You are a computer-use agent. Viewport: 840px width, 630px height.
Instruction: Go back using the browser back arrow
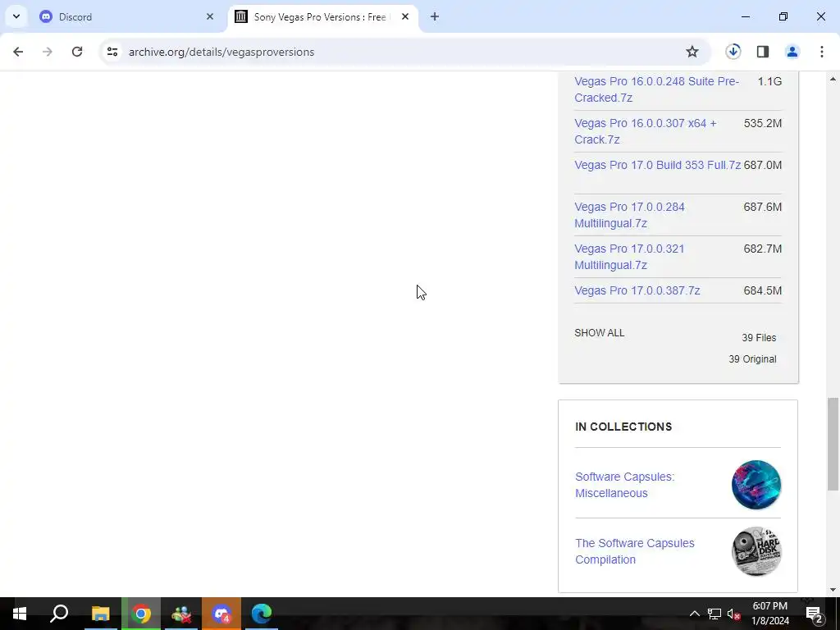[x=18, y=52]
